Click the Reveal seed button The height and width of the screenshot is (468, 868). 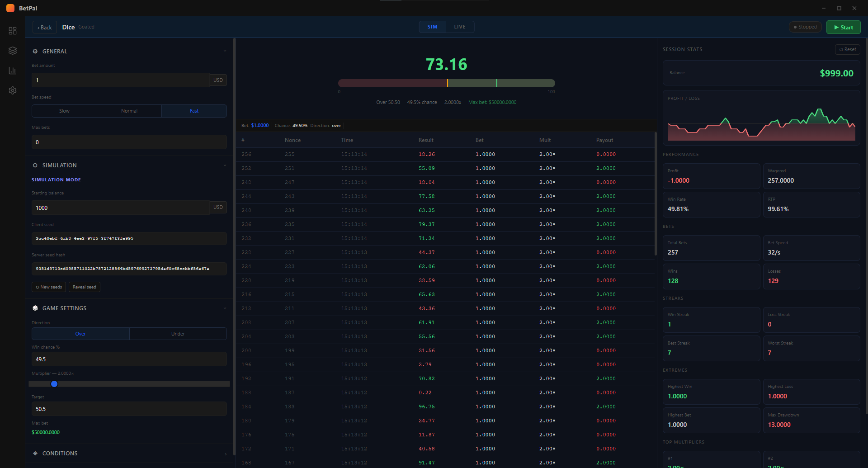pos(85,287)
